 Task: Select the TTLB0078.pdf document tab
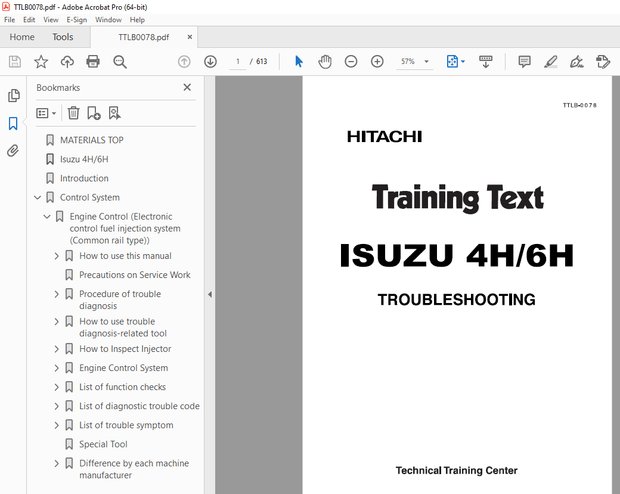tap(144, 37)
